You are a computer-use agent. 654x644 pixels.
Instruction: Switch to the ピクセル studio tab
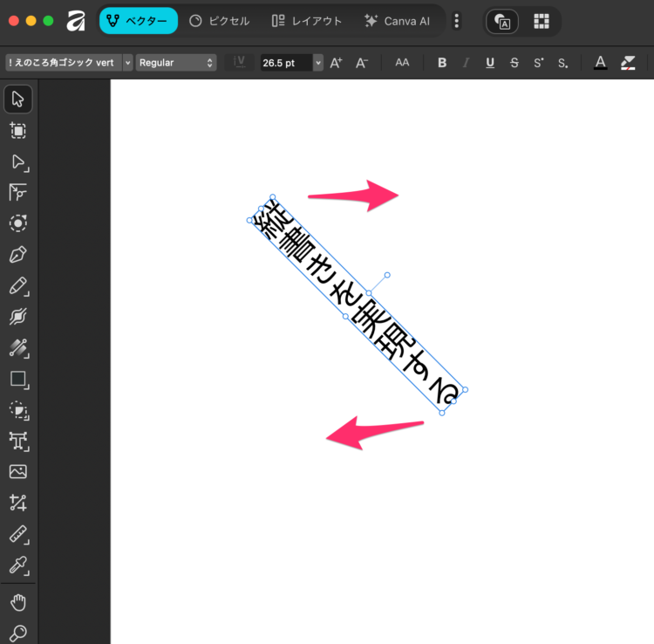pos(219,21)
